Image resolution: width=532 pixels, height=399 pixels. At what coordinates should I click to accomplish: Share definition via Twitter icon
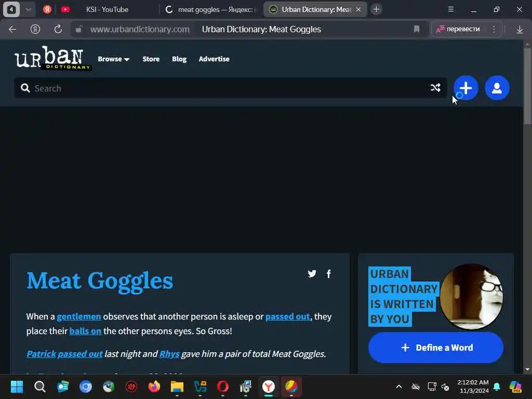tap(312, 274)
